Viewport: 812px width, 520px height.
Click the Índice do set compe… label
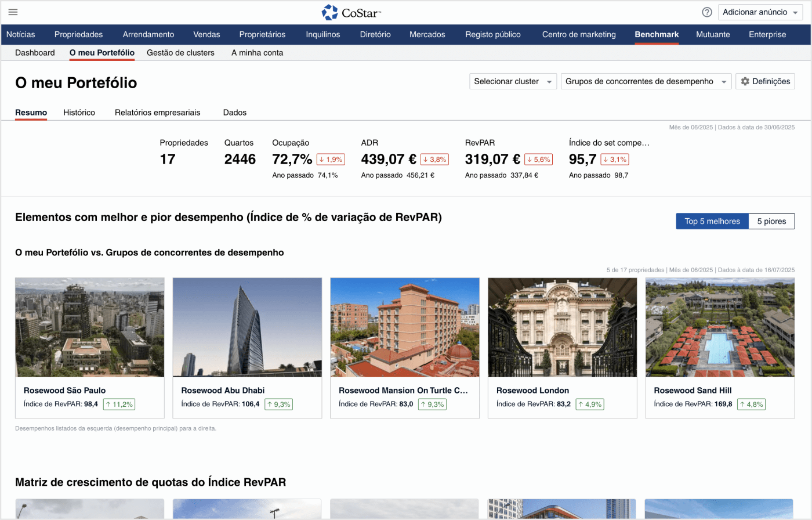pos(609,142)
